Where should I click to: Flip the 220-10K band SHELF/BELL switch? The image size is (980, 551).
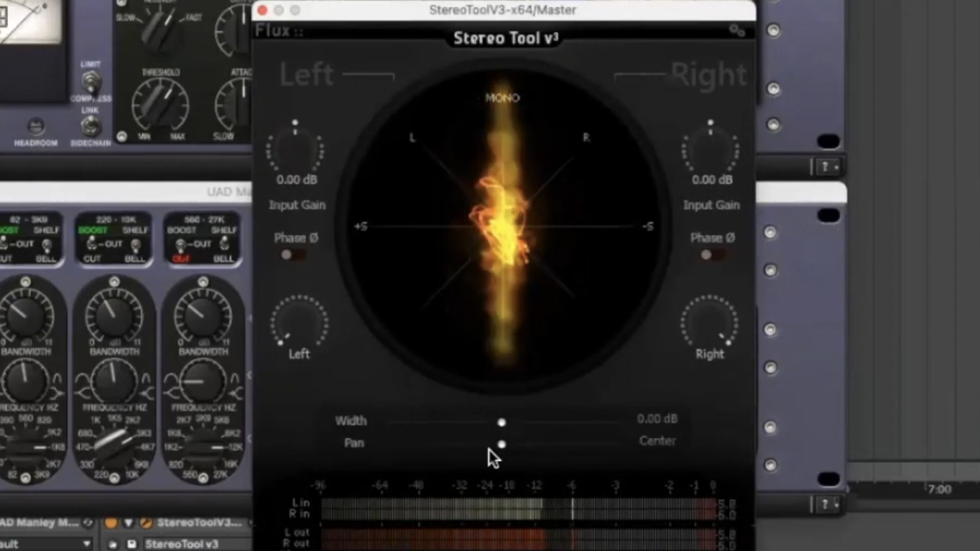135,245
